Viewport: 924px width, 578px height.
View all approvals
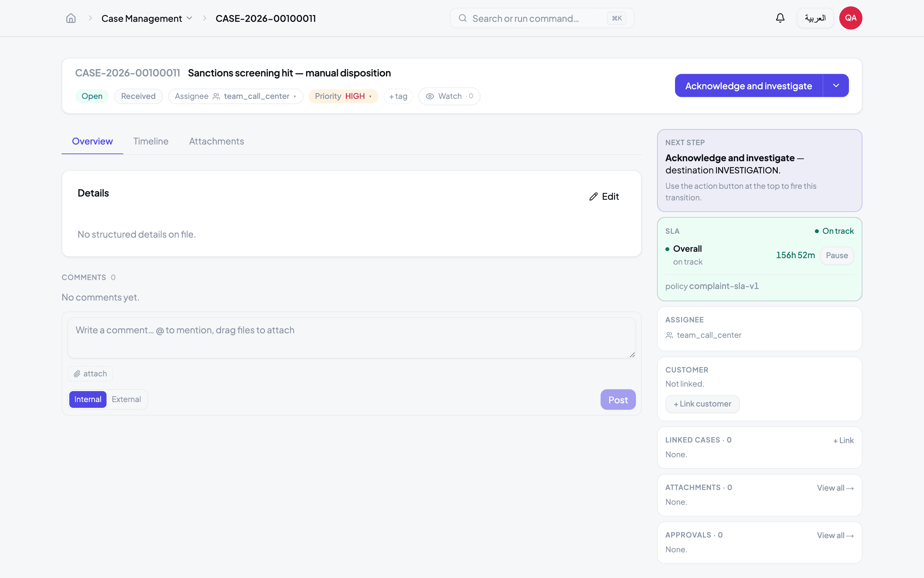click(x=835, y=535)
